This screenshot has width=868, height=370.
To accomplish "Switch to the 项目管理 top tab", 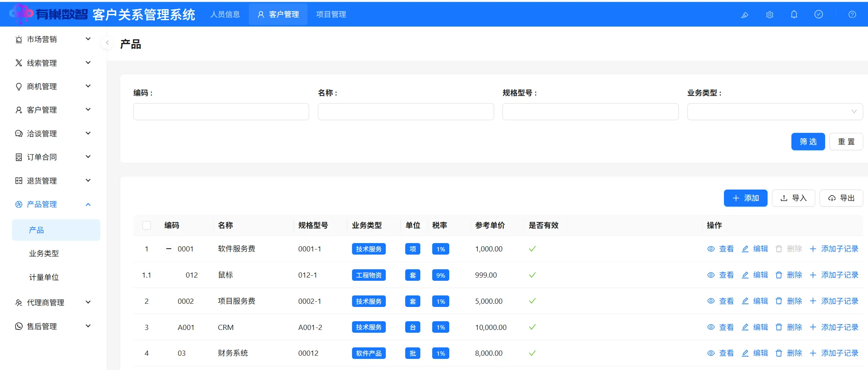I will click(x=331, y=14).
